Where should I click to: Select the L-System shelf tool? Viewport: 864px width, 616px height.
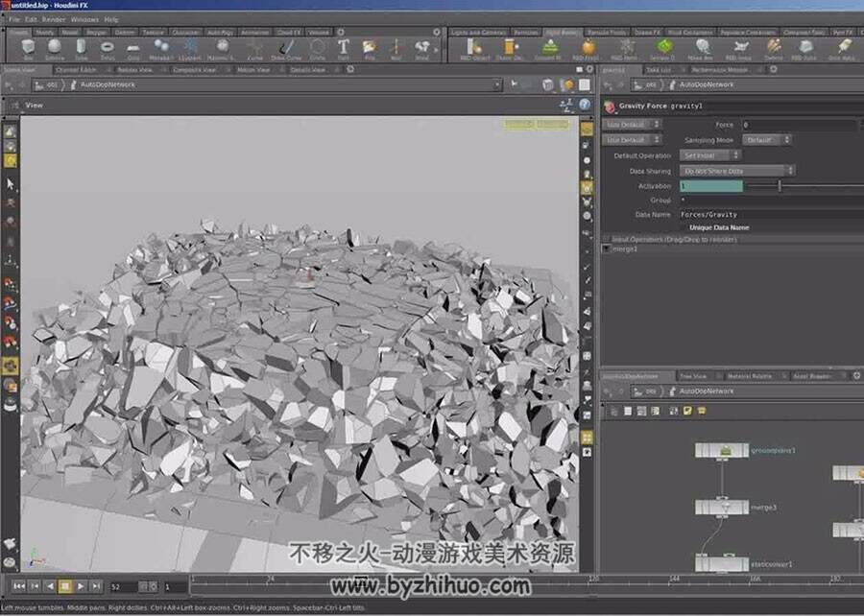tap(191, 49)
